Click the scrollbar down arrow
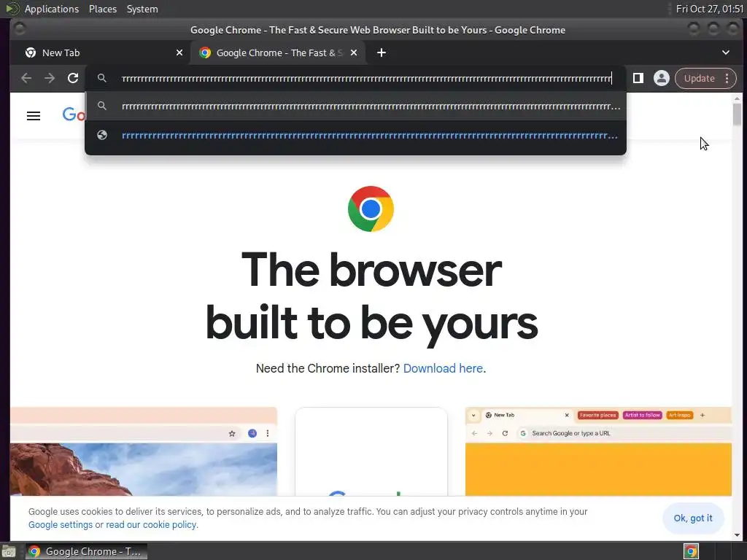Screen dimensions: 747x560 737,535
